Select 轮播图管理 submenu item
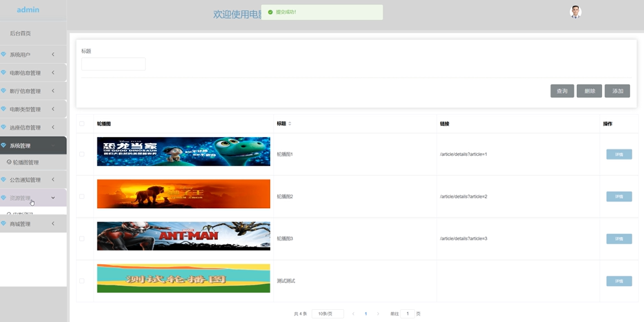 tap(34, 162)
